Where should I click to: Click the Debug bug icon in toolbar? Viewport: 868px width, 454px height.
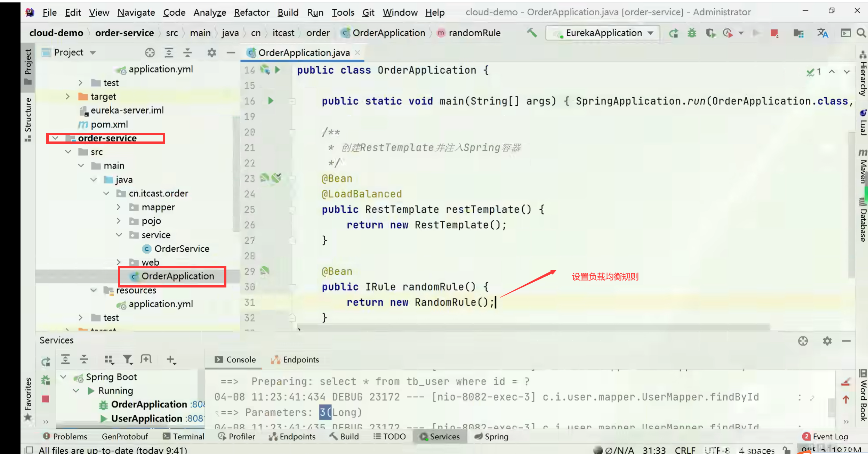coord(692,33)
